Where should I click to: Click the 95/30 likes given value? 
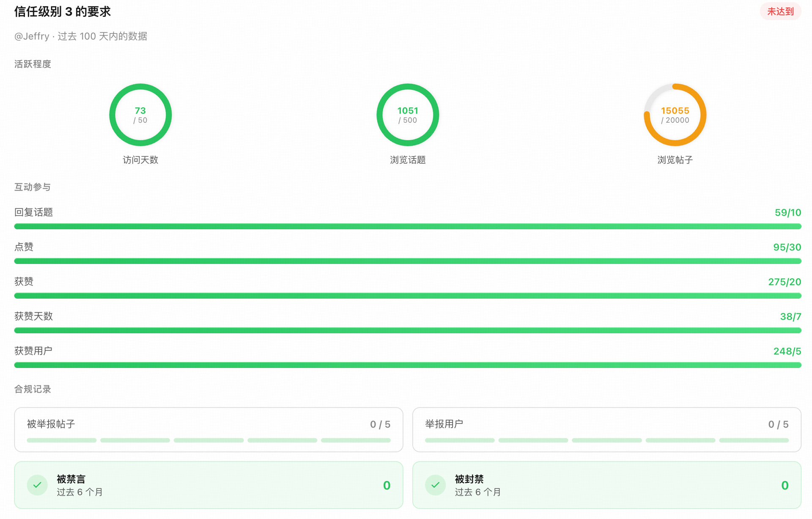pos(787,247)
